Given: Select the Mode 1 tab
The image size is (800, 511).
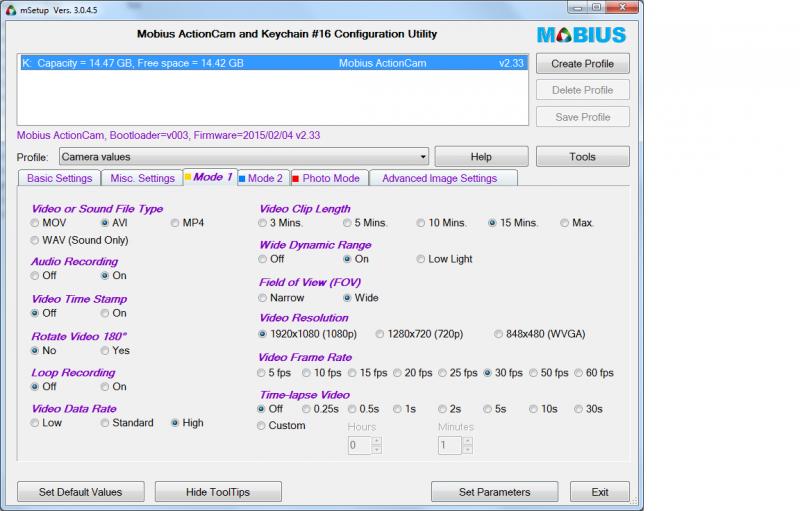Looking at the screenshot, I should tap(210, 177).
